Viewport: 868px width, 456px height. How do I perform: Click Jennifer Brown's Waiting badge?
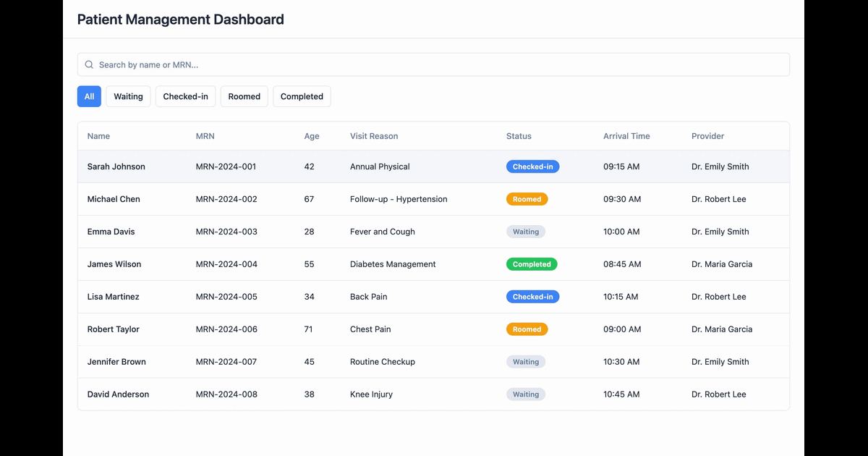point(526,362)
